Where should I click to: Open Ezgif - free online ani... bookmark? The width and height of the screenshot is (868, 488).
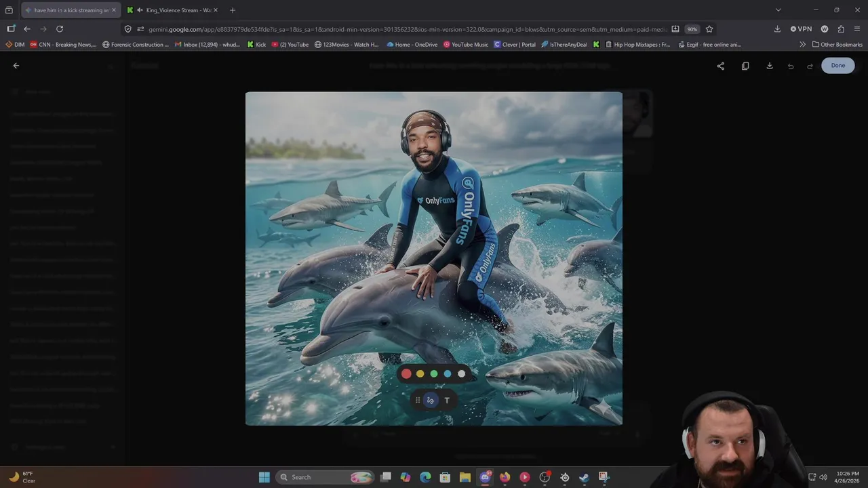pos(709,45)
